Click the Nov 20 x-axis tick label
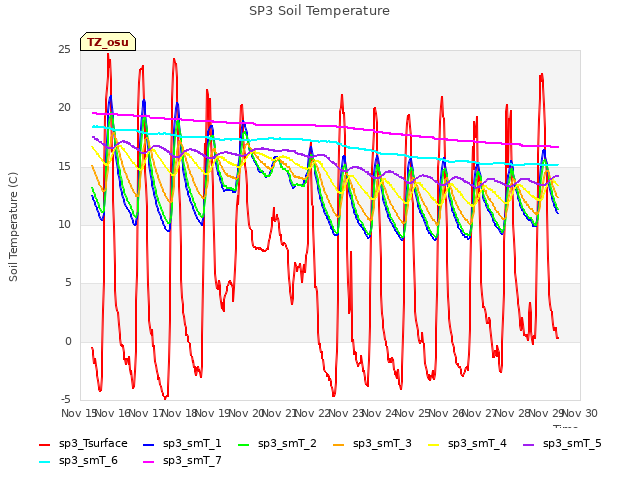Image resolution: width=640 pixels, height=480 pixels. click(246, 413)
